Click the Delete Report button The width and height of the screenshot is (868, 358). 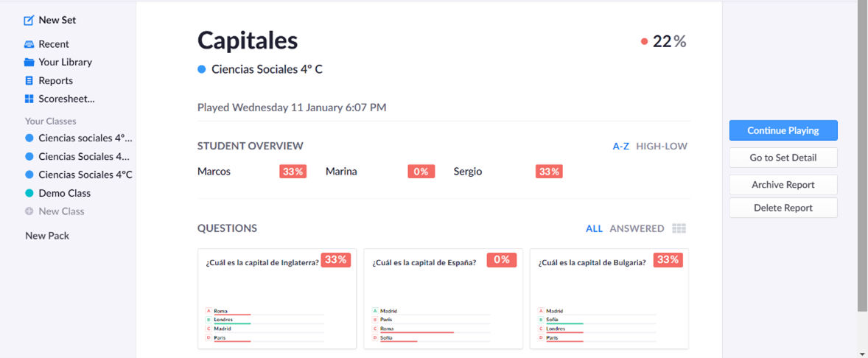click(783, 208)
